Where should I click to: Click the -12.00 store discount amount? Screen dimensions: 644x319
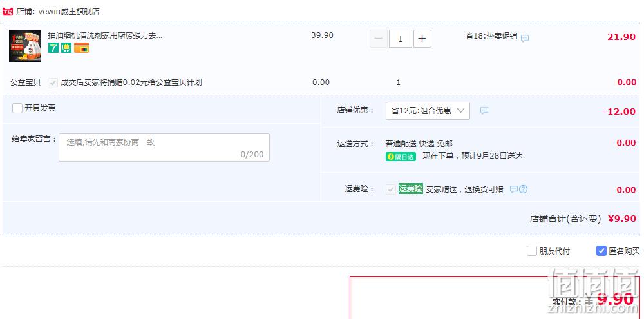pos(620,111)
